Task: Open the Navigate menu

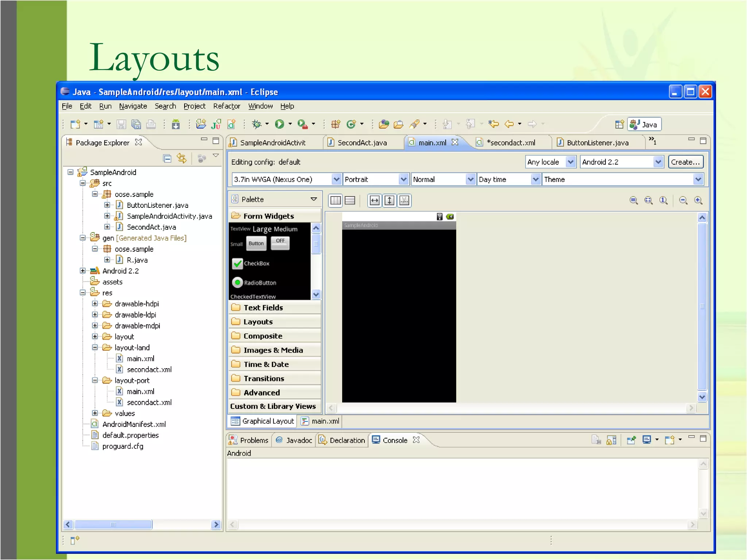Action: (133, 106)
